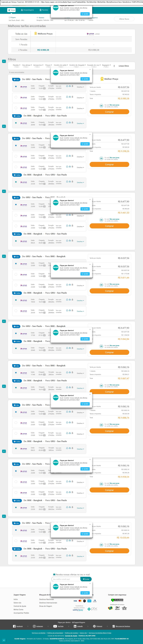Click the Pinterest icon in the footer

[x=94, y=626]
